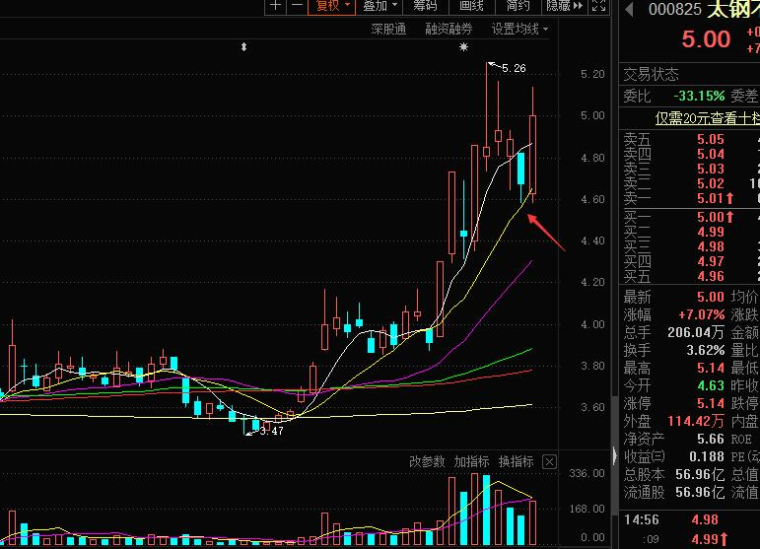Viewport: 760px width, 549px height.
Task: Click 买四 price 4.97
Action: [710, 261]
